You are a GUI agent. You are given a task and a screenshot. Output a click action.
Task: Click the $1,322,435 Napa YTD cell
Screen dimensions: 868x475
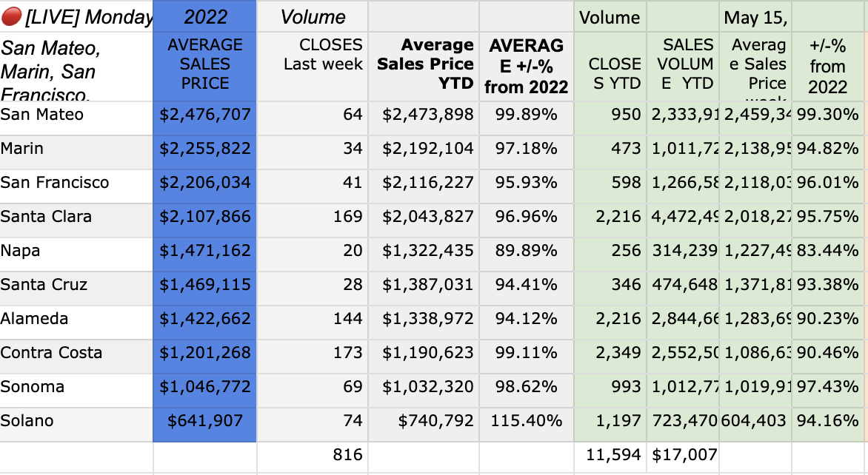click(x=424, y=255)
